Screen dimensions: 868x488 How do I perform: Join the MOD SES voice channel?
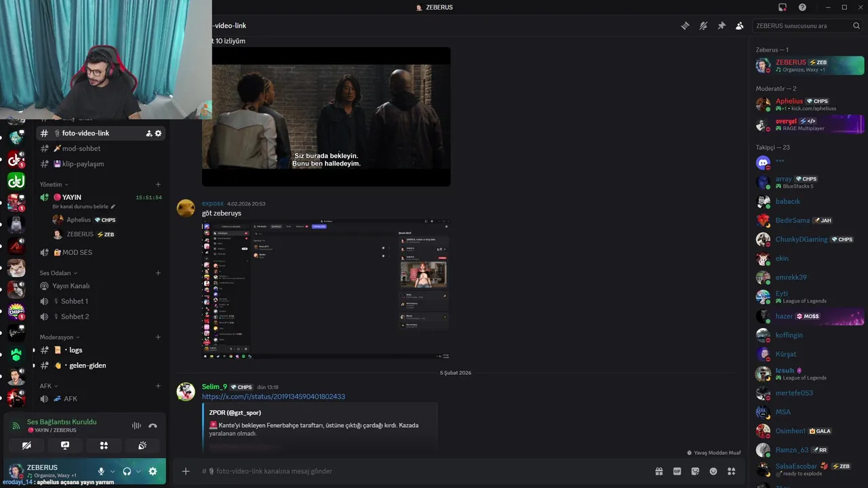click(x=100, y=252)
